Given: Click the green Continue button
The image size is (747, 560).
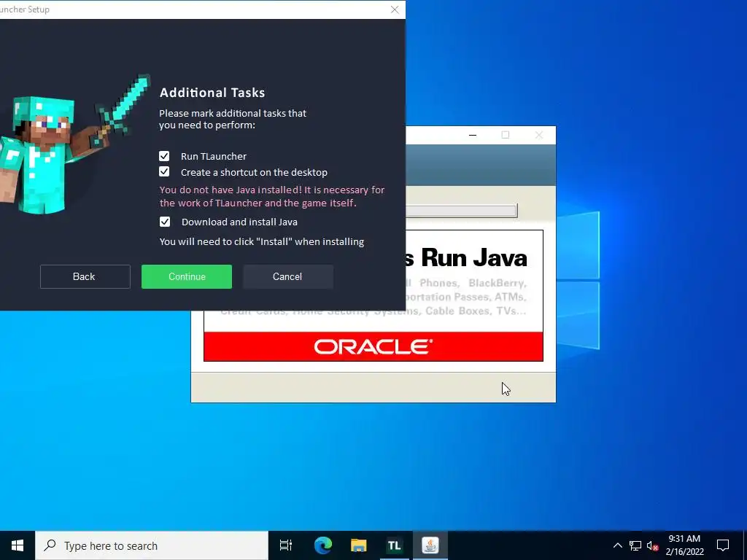Looking at the screenshot, I should 187,276.
